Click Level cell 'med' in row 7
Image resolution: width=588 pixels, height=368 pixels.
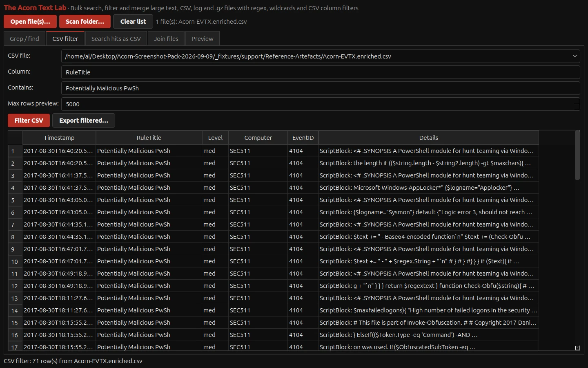tap(215, 224)
